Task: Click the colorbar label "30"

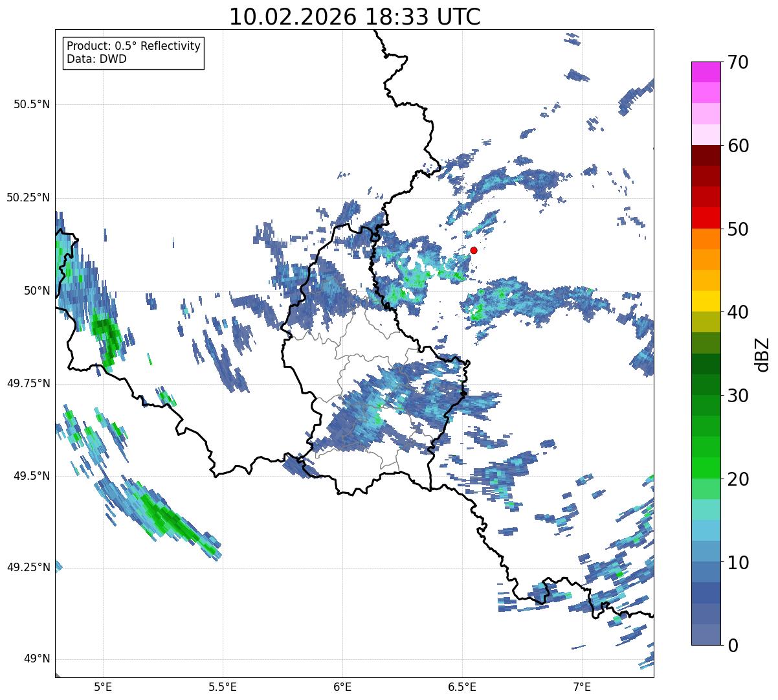Action: point(738,396)
